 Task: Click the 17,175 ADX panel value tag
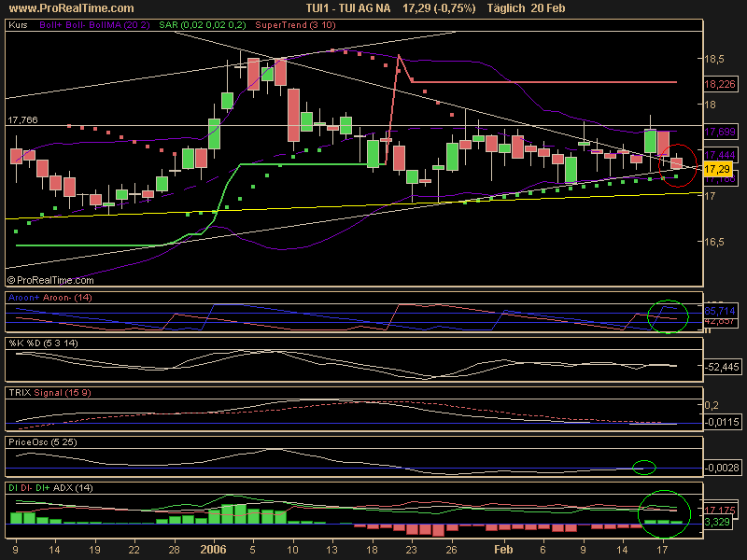coord(720,510)
